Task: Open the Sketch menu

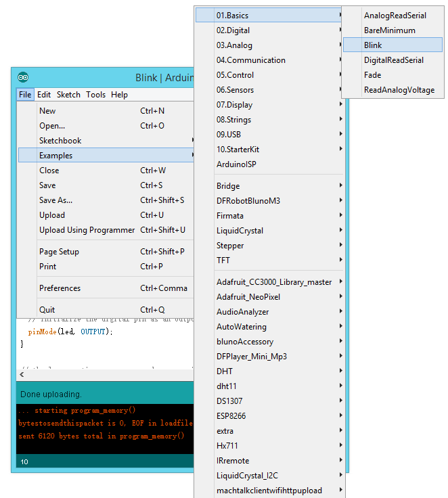Action: pyautogui.click(x=68, y=95)
